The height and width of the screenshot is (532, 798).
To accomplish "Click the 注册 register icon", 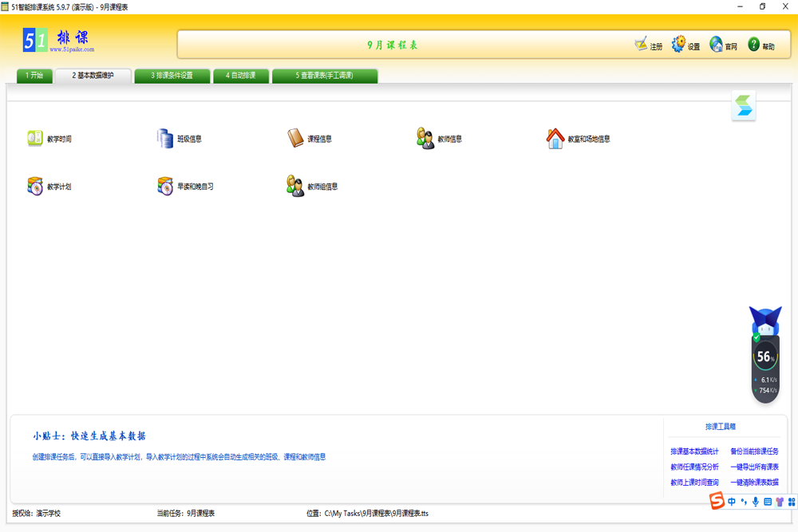I will [642, 45].
